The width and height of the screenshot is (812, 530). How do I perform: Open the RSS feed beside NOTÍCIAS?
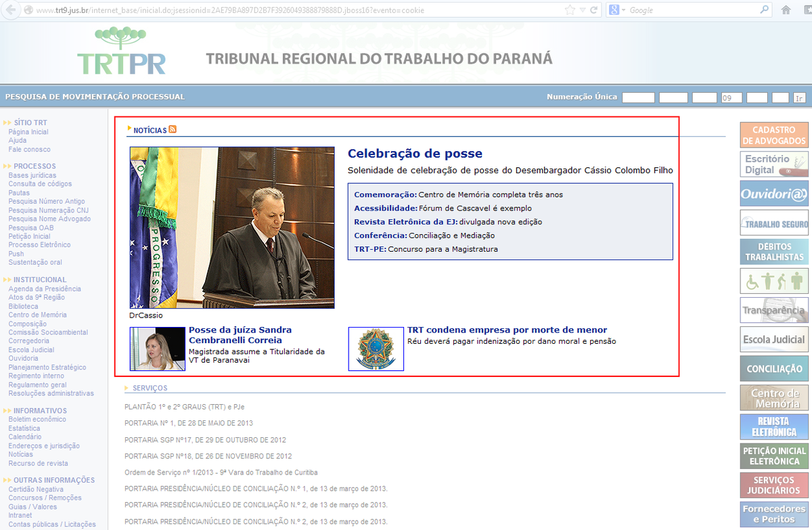(x=173, y=129)
